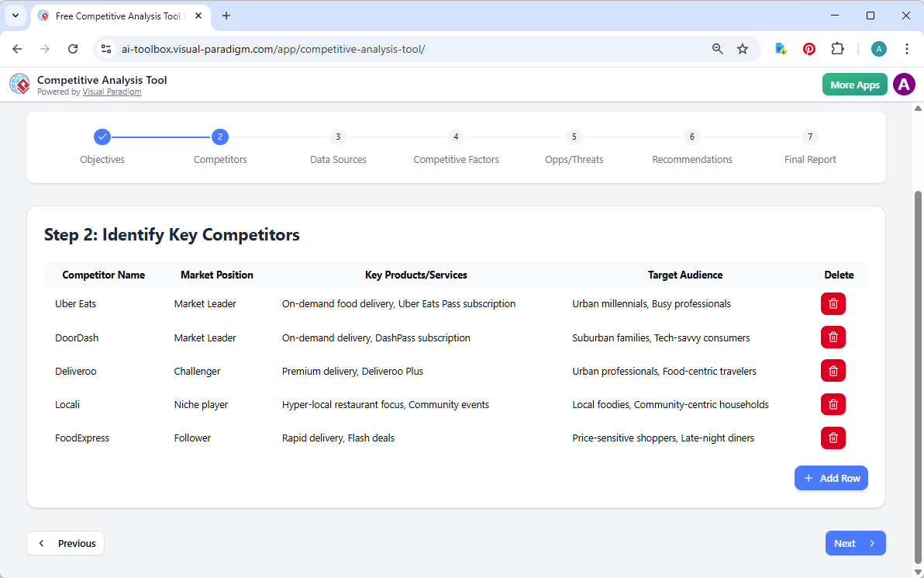The width and height of the screenshot is (924, 578).
Task: Proceed with the Next button
Action: click(855, 543)
